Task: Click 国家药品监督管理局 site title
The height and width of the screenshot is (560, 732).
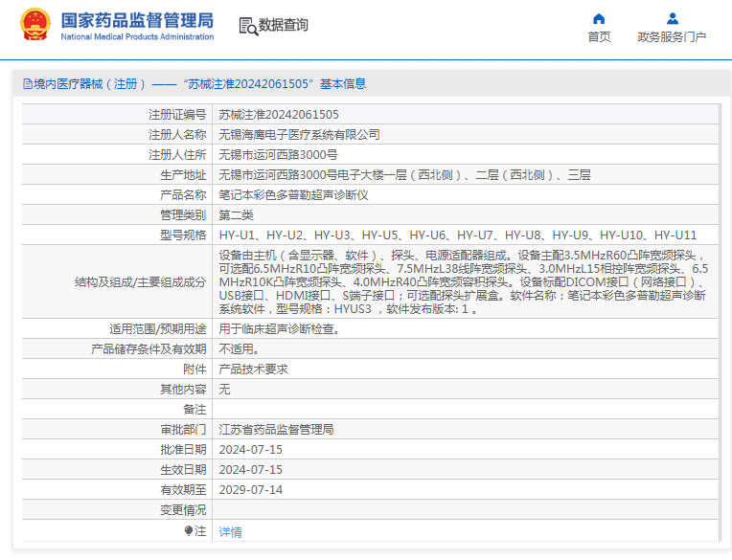Action: [x=137, y=20]
